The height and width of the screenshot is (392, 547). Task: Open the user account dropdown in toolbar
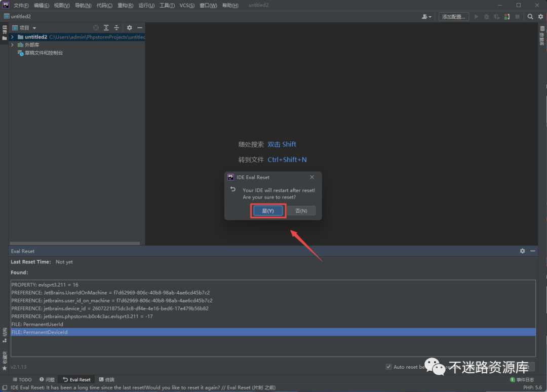[426, 17]
